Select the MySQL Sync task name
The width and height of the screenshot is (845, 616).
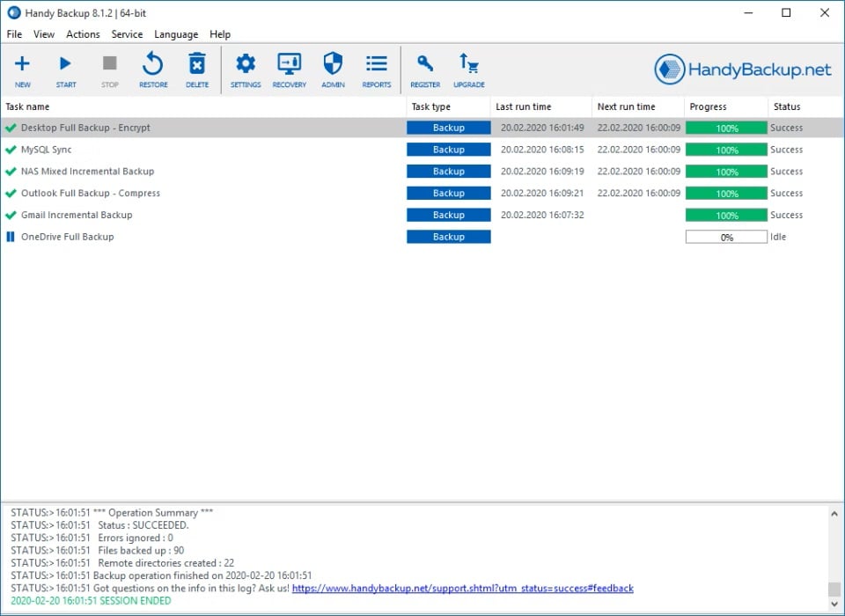tap(47, 150)
